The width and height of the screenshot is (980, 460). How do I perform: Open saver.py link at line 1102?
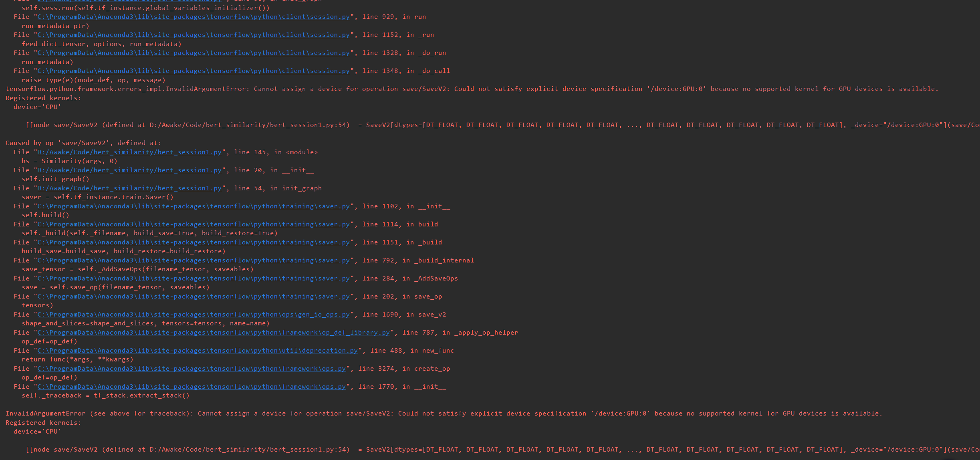coord(193,206)
